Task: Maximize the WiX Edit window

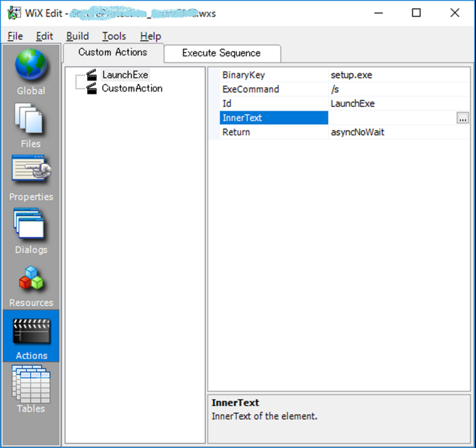Action: (416, 13)
